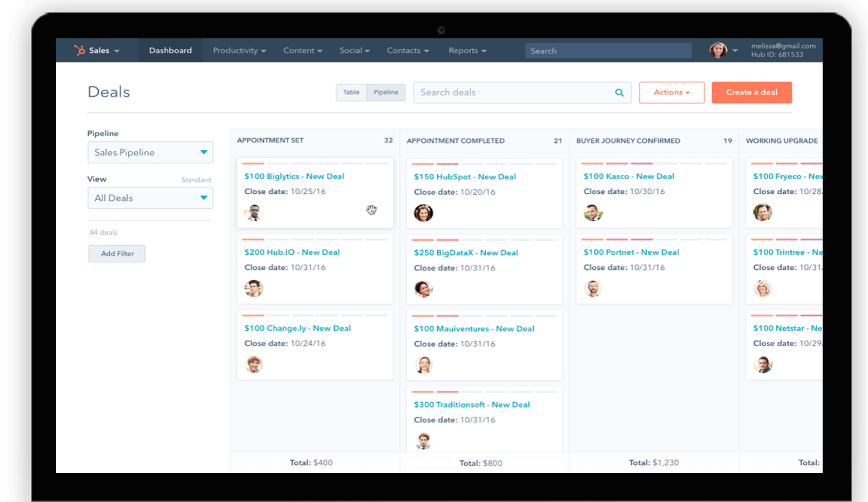Click the stage progress bar on Kasco card
This screenshot has width=868, height=502.
(654, 164)
